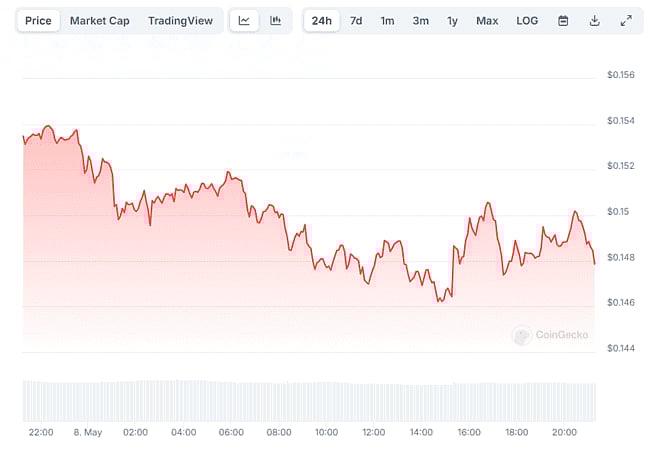The height and width of the screenshot is (453, 650).
Task: Show Max price history
Action: pos(487,21)
